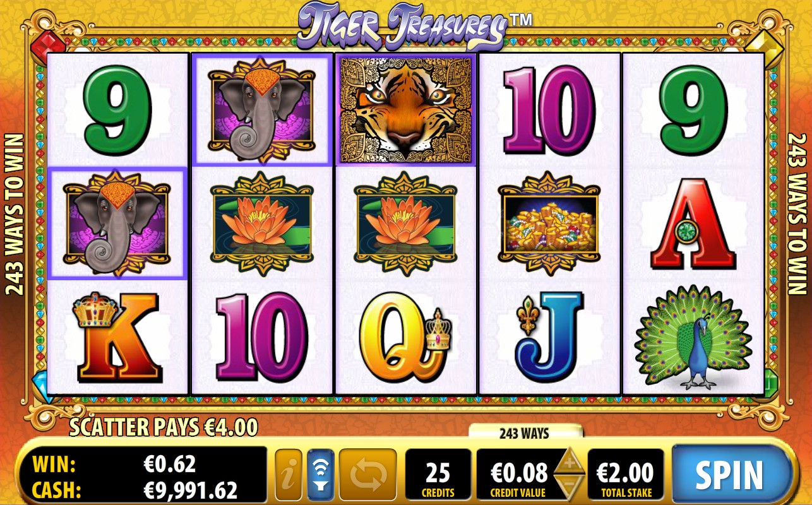Click the highlighted elephant on first reel

[x=117, y=223]
